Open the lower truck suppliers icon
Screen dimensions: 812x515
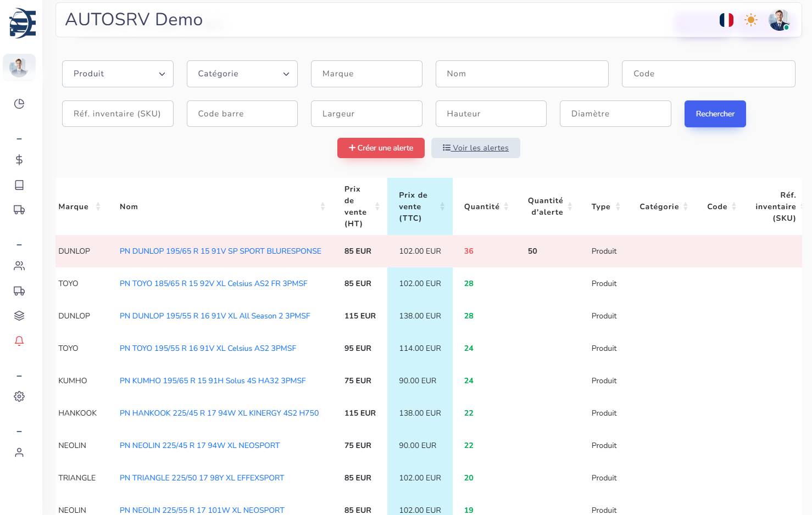point(19,291)
